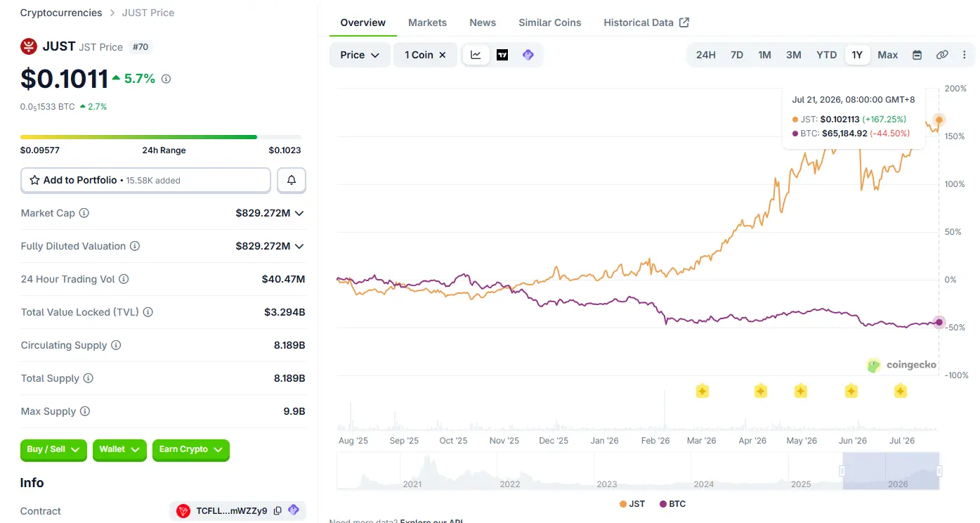Select the 3M time range
This screenshot has width=980, height=523.
point(794,55)
